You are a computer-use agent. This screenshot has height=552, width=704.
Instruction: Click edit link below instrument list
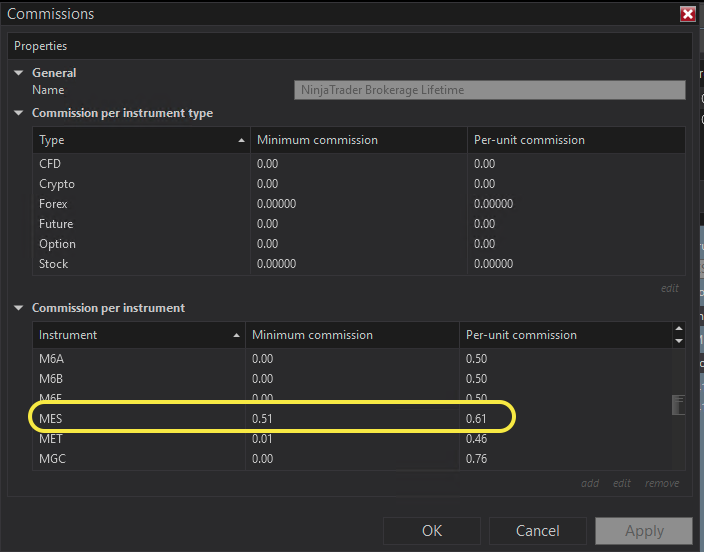click(x=622, y=484)
